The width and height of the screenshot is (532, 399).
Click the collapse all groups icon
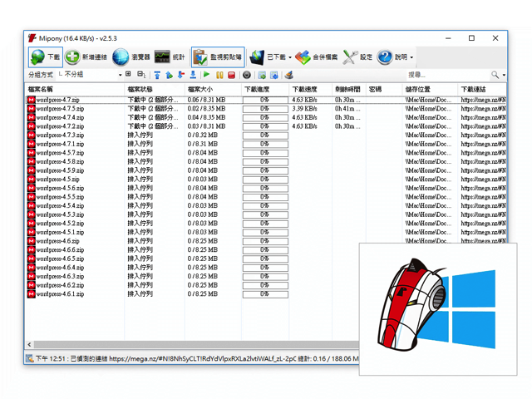141,74
